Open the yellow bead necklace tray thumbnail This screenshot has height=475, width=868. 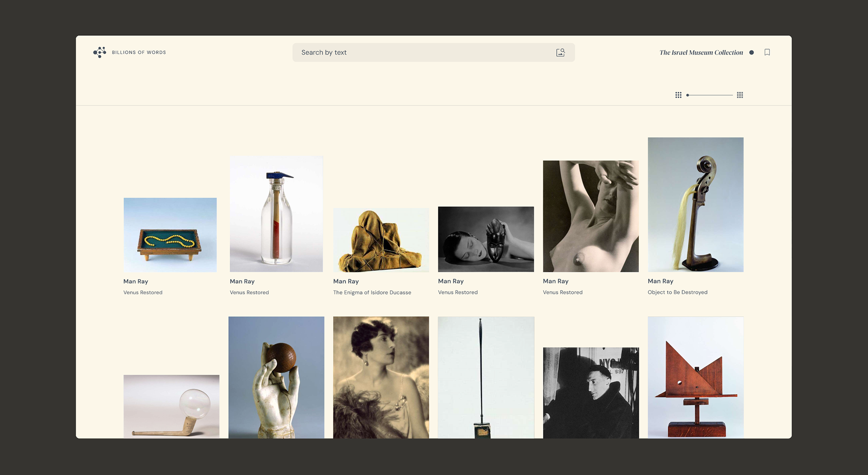coord(170,235)
